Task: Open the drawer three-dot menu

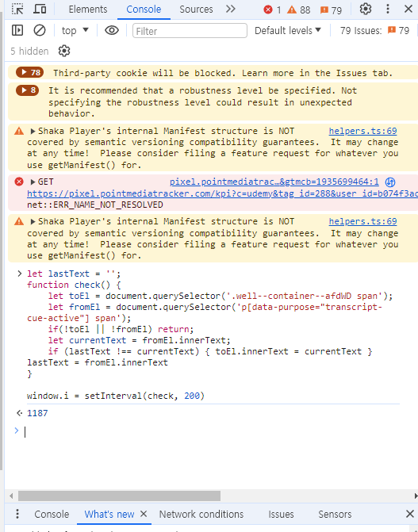Action: point(17,514)
